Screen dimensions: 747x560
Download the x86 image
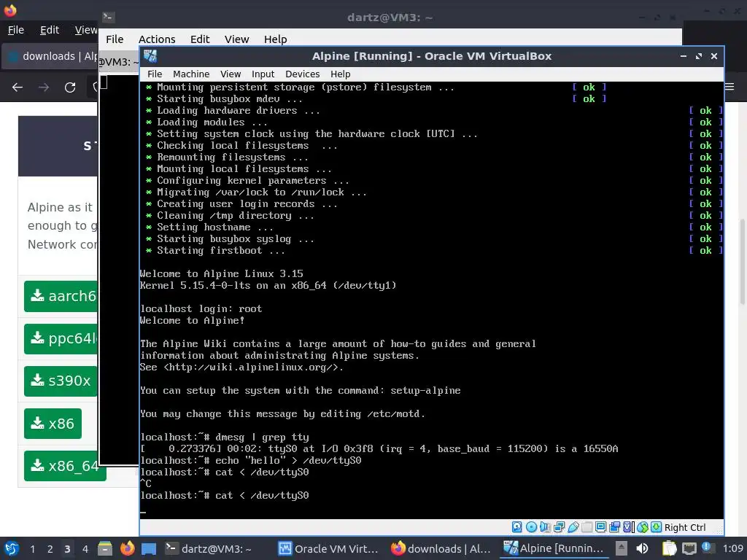coord(53,424)
